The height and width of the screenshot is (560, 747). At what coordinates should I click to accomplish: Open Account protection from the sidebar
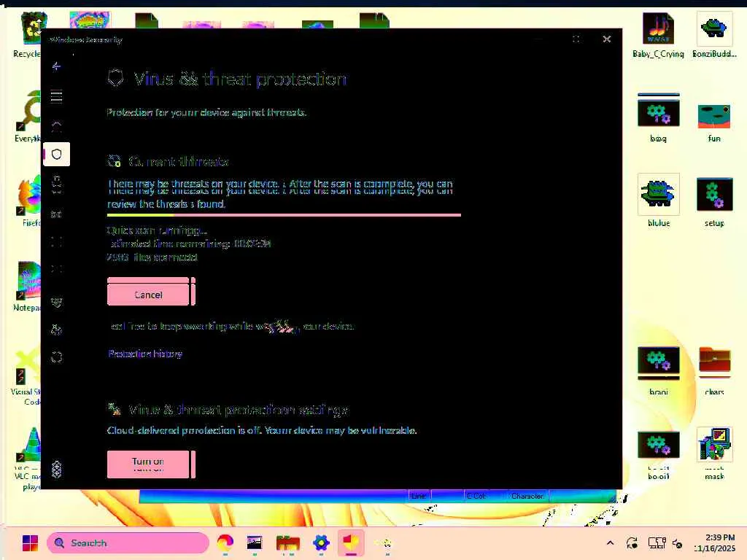pos(56,184)
